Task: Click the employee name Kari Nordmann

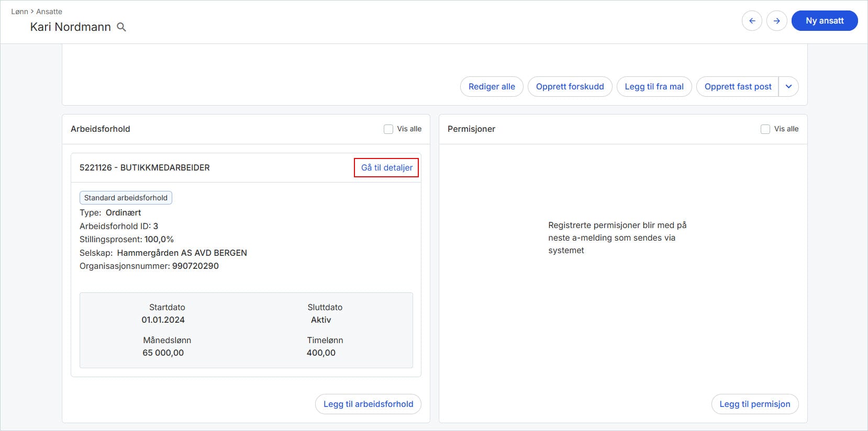Action: click(x=71, y=27)
